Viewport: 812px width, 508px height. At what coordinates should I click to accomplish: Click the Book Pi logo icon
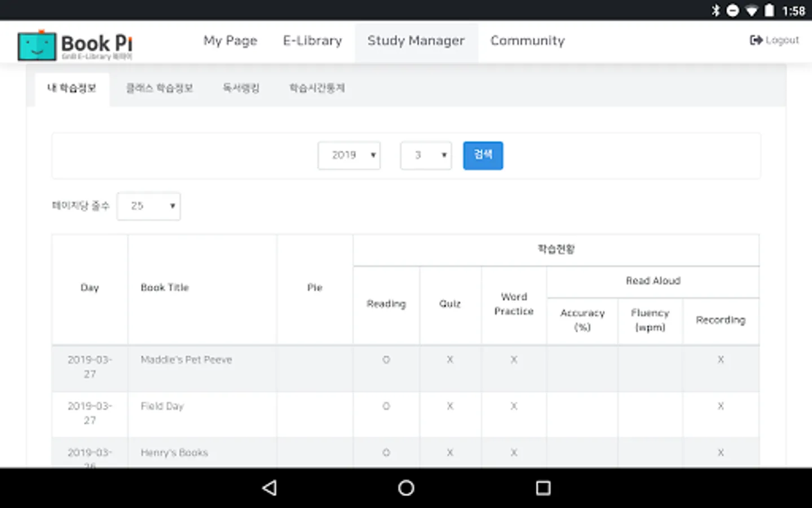37,46
